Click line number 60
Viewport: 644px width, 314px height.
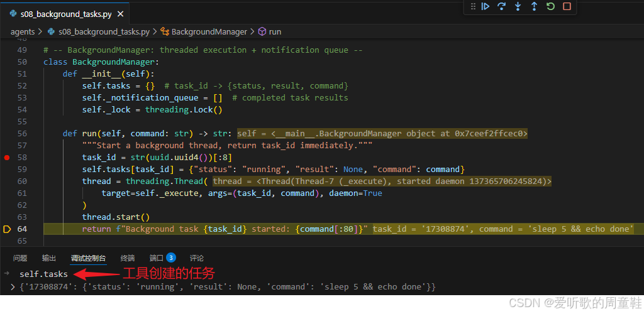tap(22, 181)
